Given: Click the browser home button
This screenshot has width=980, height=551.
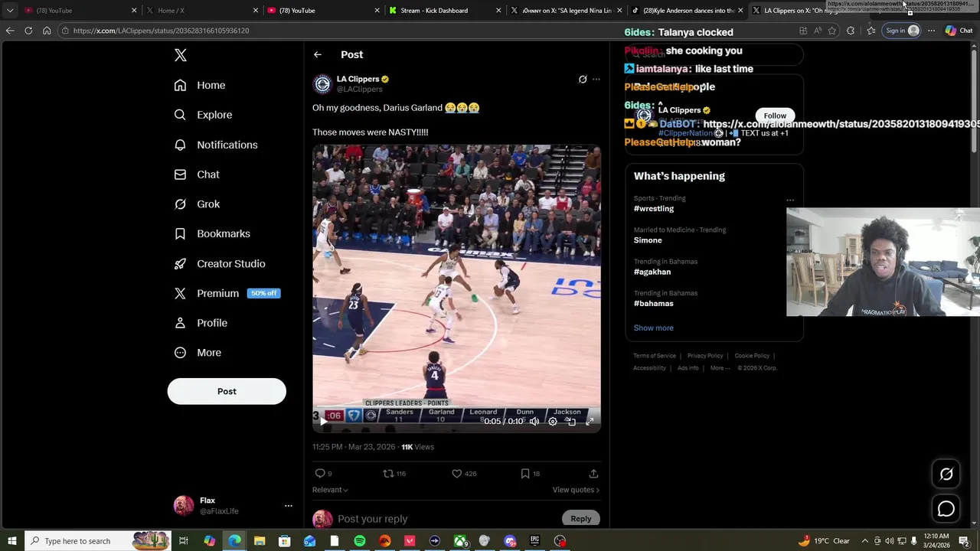Looking at the screenshot, I should [x=47, y=31].
